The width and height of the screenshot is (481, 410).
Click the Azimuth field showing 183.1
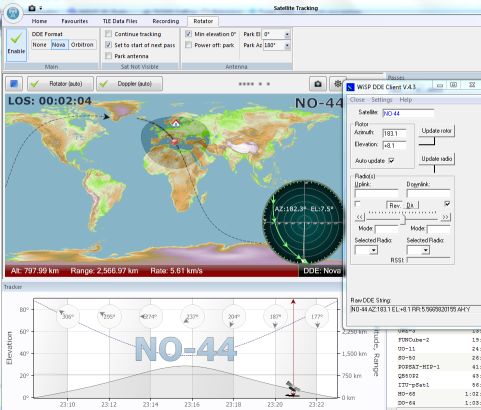click(x=394, y=134)
